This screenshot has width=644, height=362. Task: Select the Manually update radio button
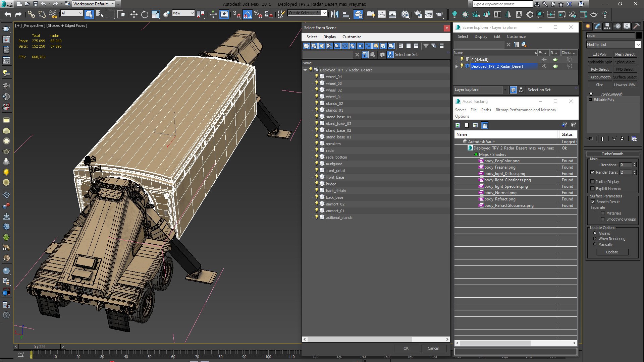click(x=595, y=244)
